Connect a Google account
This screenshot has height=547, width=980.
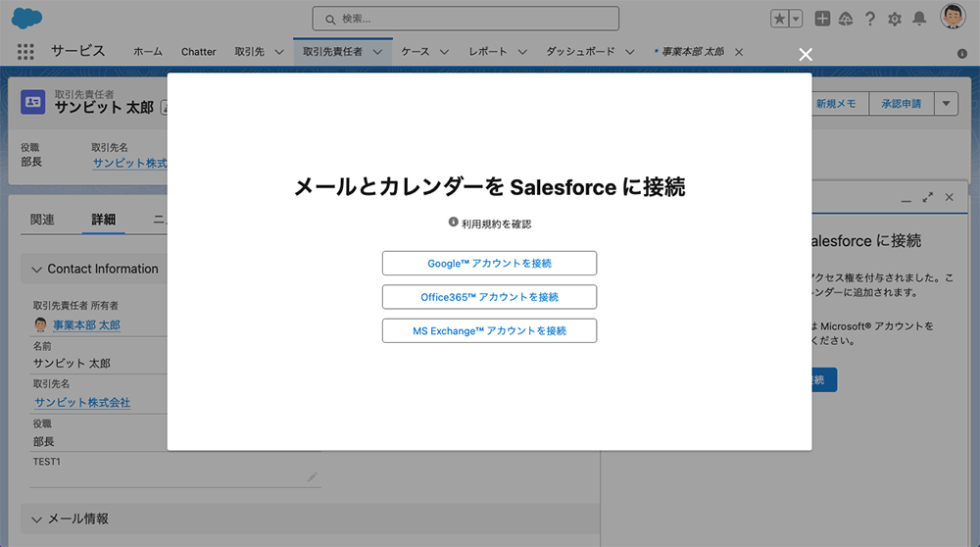click(x=489, y=263)
